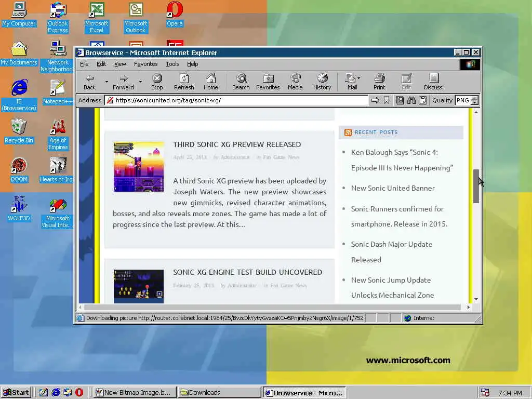Click the Discuss toolbar button

[x=433, y=82]
